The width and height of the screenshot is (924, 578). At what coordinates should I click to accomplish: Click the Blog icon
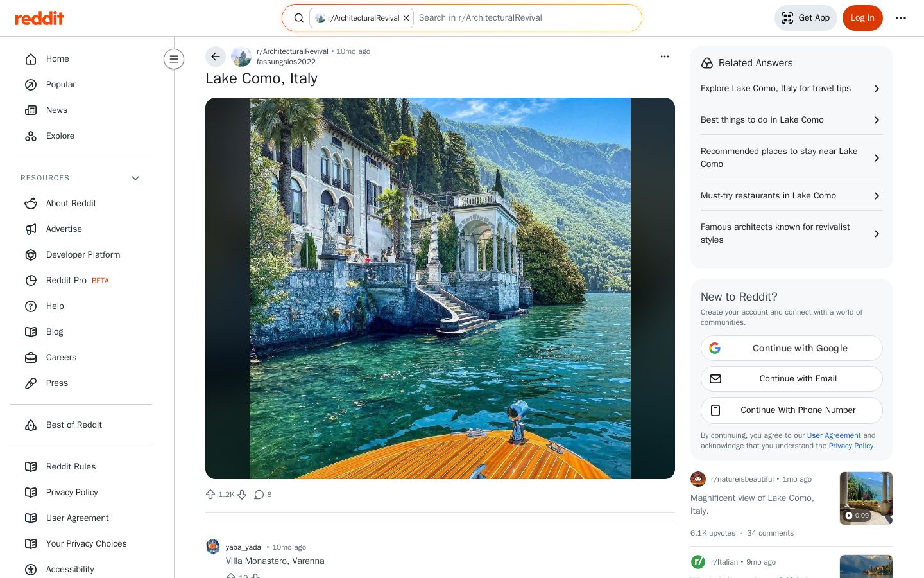click(31, 331)
